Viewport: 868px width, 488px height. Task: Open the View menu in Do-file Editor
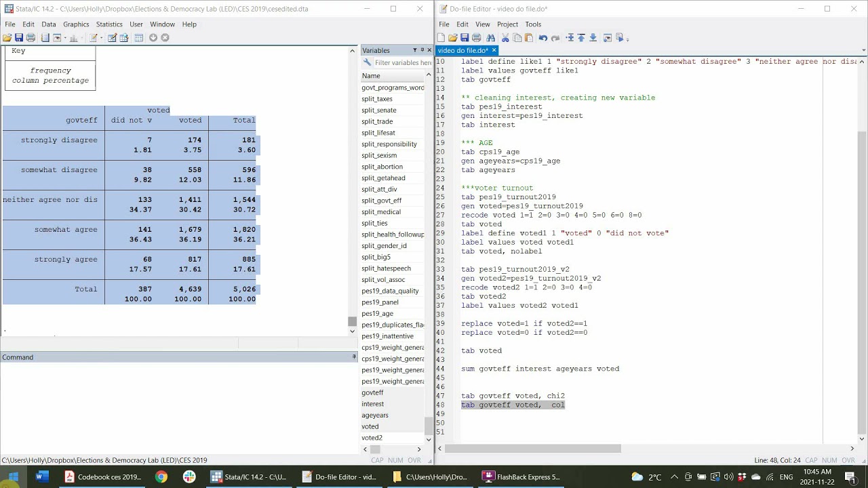(483, 24)
